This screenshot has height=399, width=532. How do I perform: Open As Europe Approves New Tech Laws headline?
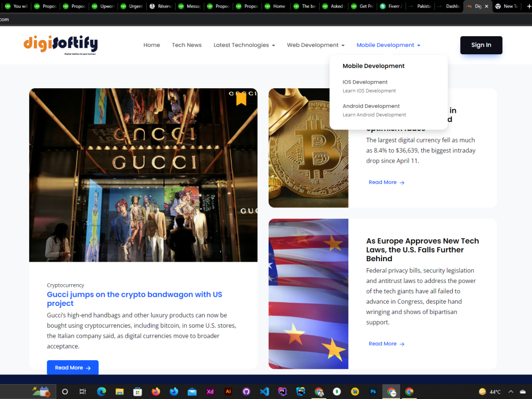(422, 250)
